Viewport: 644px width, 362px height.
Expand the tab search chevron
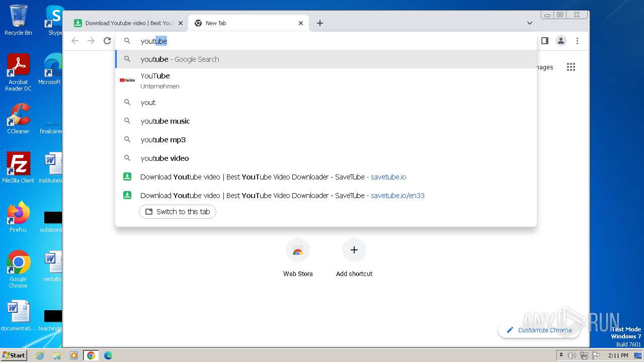530,23
